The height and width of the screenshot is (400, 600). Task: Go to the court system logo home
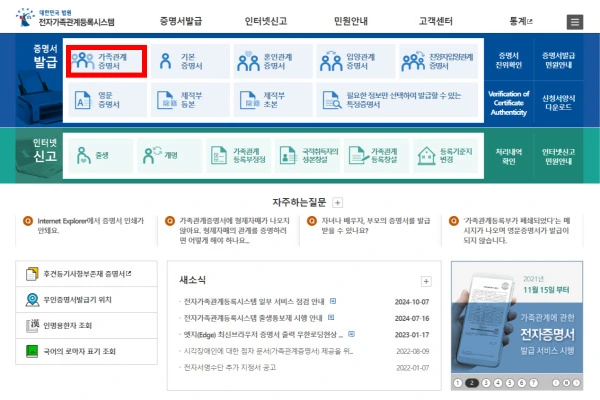(x=65, y=18)
